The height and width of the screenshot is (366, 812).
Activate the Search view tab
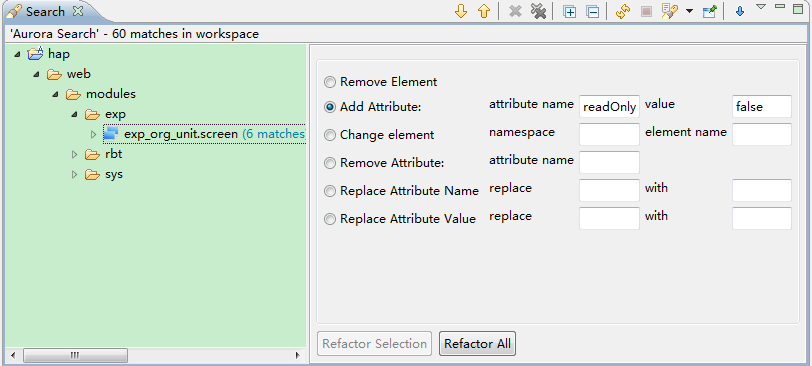[x=45, y=11]
